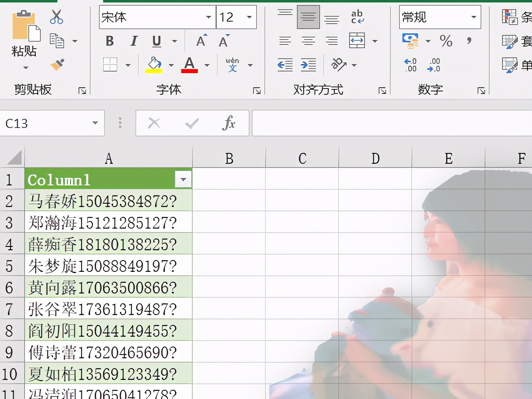The width and height of the screenshot is (532, 399).
Task: Decrease font size
Action: click(x=224, y=40)
